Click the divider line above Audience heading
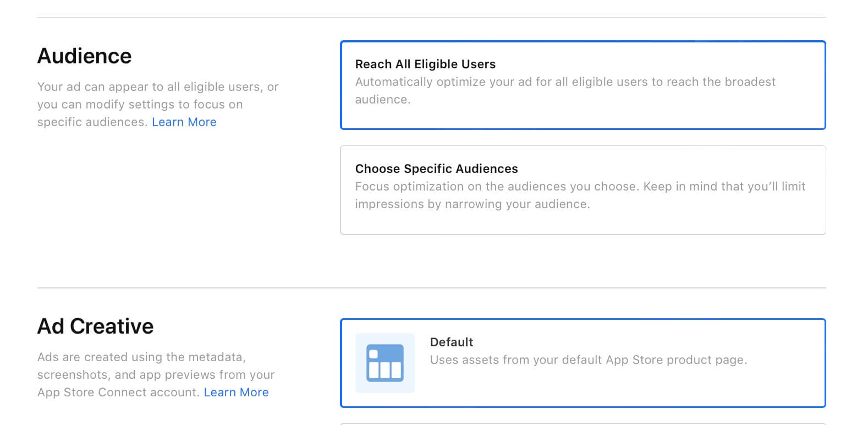 point(431,18)
